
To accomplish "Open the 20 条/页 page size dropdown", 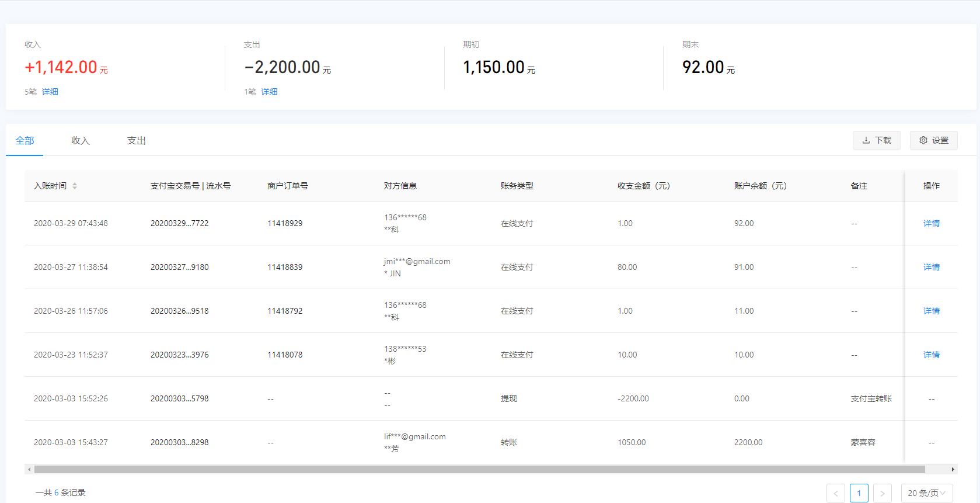I will (927, 493).
